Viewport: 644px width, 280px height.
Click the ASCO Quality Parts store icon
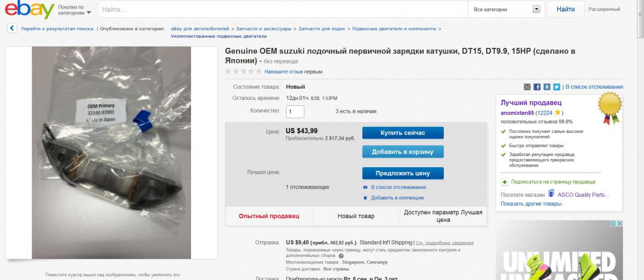[x=551, y=195]
